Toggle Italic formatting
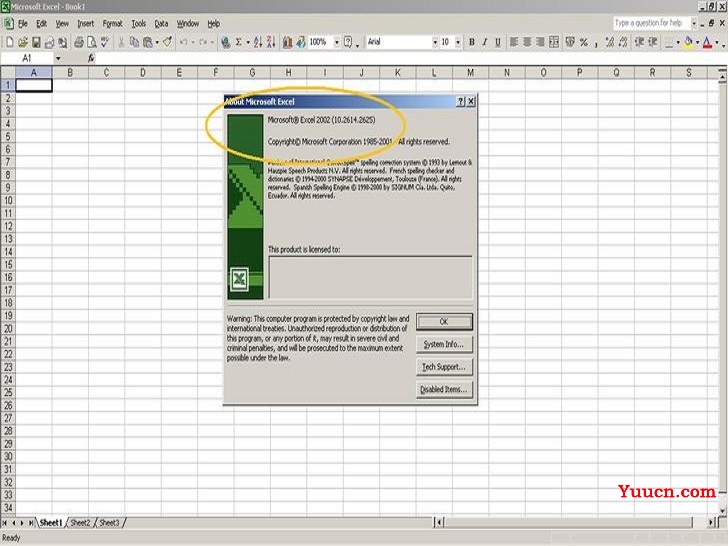728x546 pixels. [485, 42]
